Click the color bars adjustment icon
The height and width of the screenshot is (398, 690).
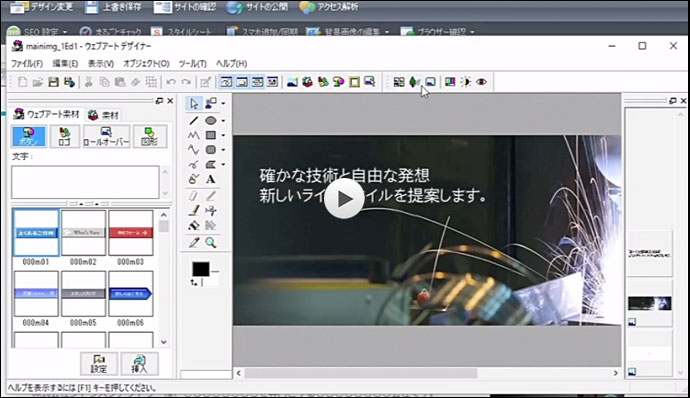pos(450,82)
